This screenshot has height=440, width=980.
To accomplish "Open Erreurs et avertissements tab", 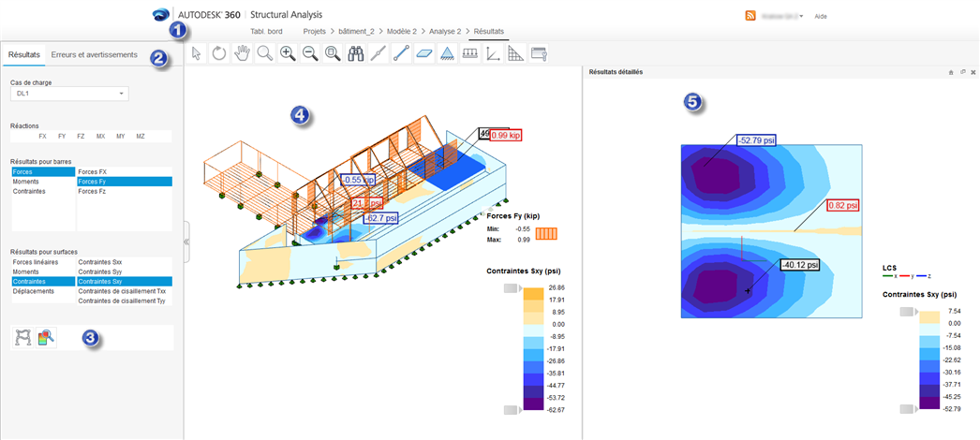I will coord(94,54).
